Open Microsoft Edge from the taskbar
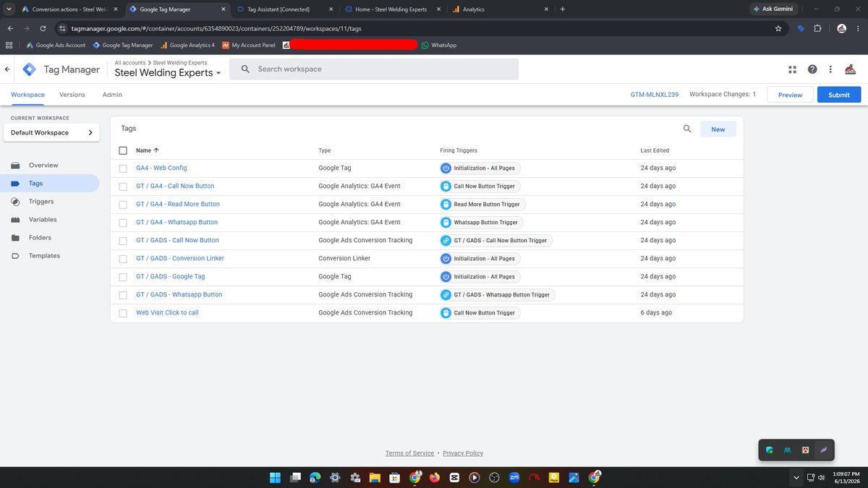This screenshot has width=868, height=488. click(315, 477)
